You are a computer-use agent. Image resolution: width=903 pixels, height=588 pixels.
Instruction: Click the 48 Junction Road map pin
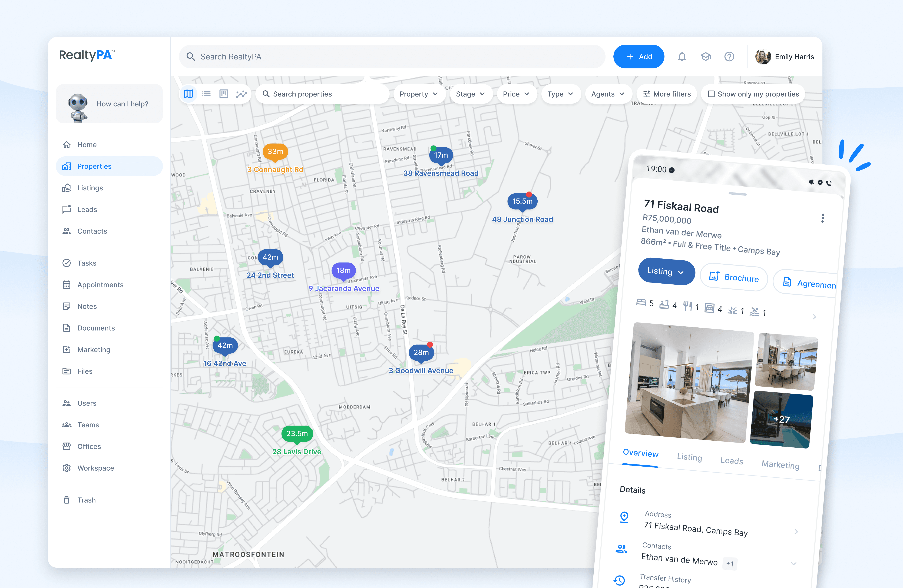522,201
